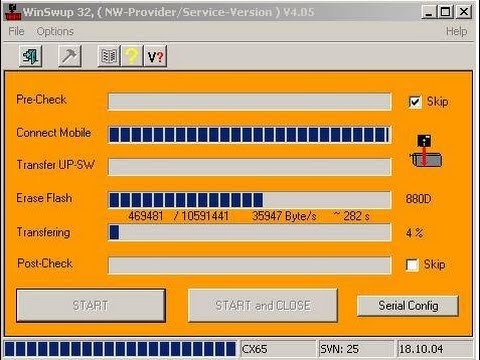
Task: Click the 18.10.04 date status field
Action: (x=435, y=349)
